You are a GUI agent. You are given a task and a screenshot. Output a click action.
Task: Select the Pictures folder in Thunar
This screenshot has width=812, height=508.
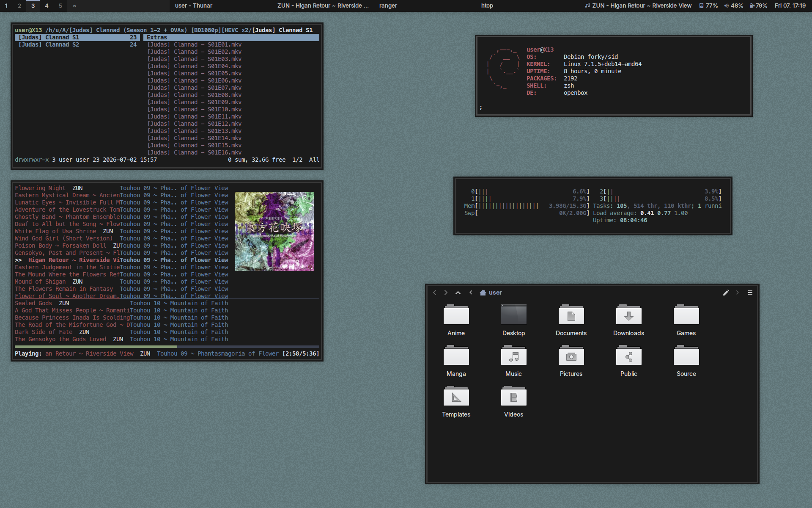point(571,361)
